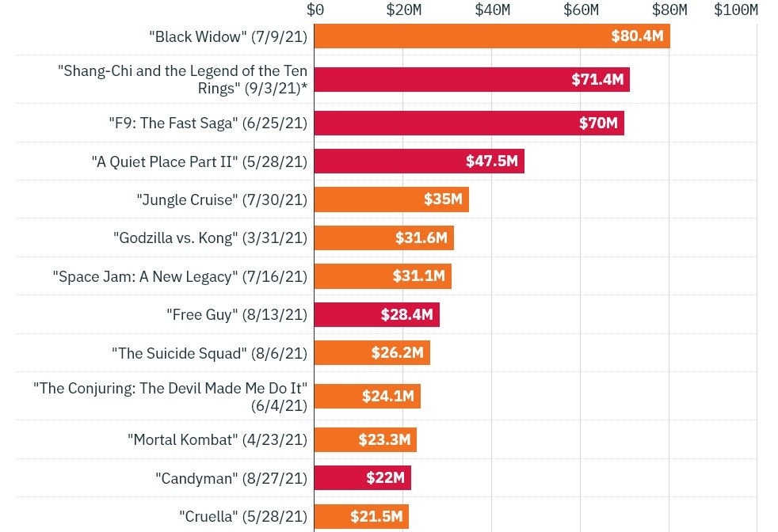Select the $40M axis tick label
The height and width of the screenshot is (532, 778).
click(492, 9)
